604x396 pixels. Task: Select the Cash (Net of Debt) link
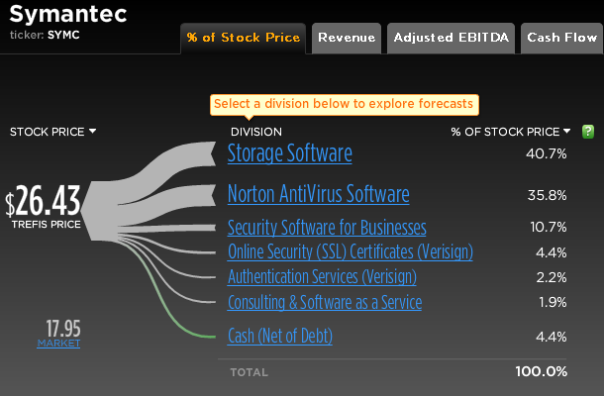coord(280,336)
